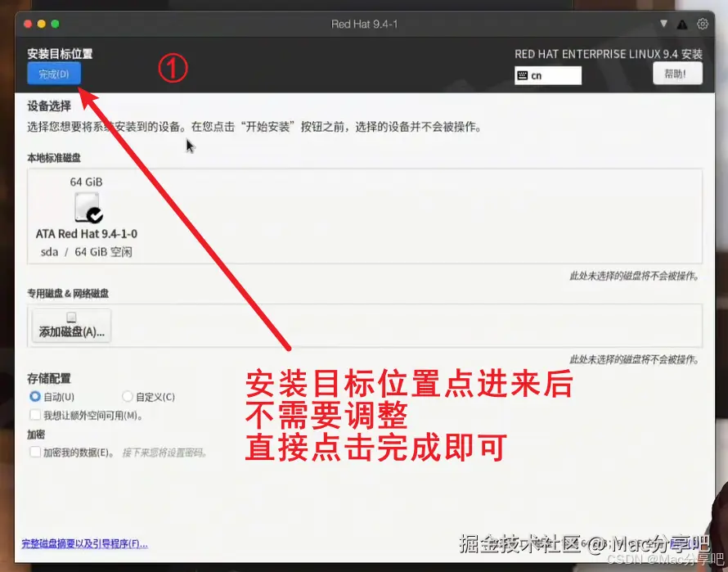The image size is (728, 572).
Task: Select the sda disk showing 64 GiB 空闲
Action: (x=88, y=252)
